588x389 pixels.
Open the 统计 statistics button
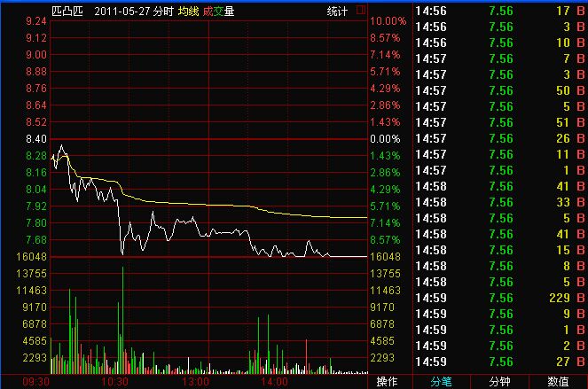pos(337,11)
